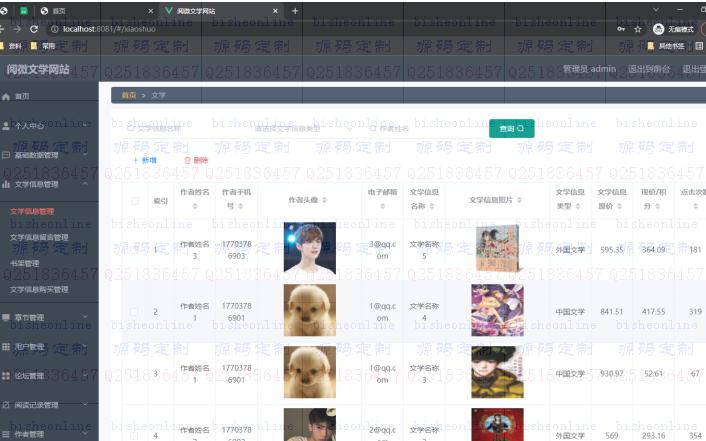Open author avatar photo in row 1
706x441 pixels.
[310, 248]
